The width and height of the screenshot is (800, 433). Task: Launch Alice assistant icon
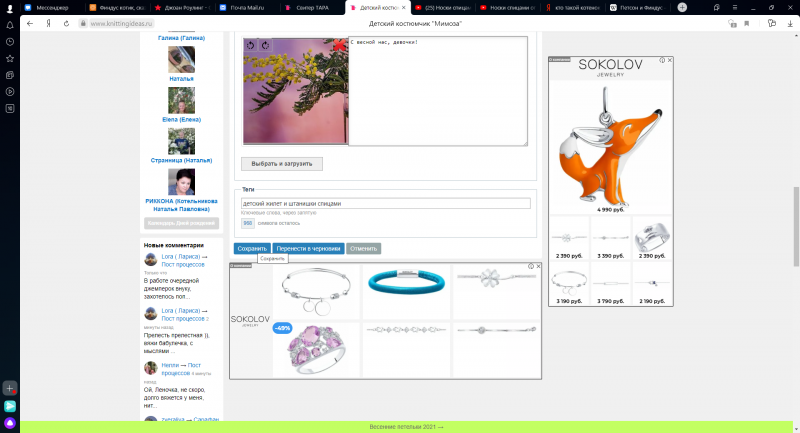(10, 423)
